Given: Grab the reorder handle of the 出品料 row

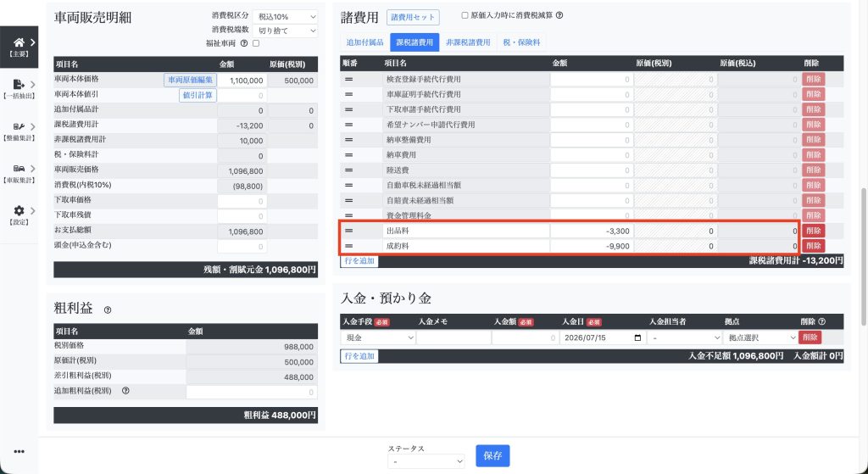Looking at the screenshot, I should pos(348,231).
